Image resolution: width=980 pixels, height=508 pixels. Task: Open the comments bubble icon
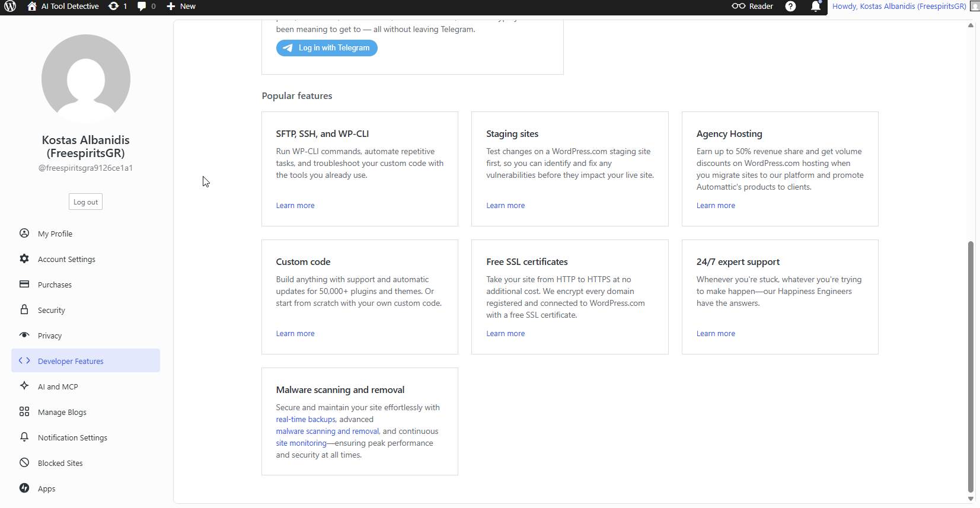(142, 6)
